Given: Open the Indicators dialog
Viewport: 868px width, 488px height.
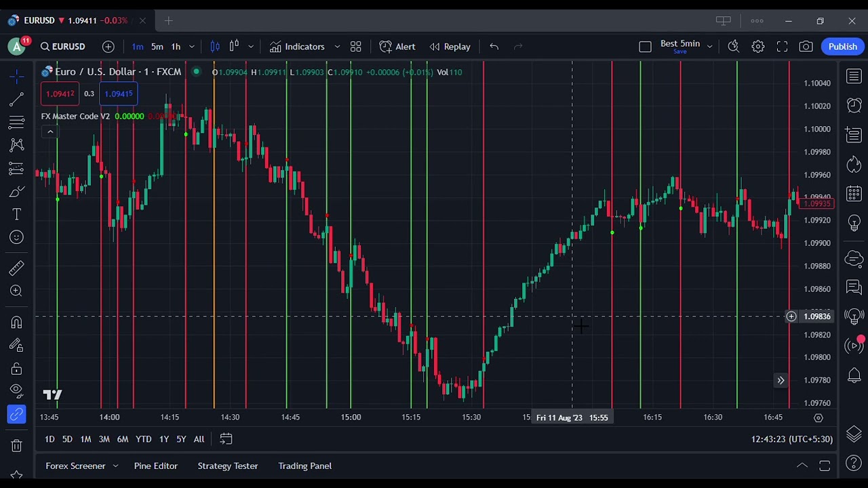Looking at the screenshot, I should tap(297, 47).
